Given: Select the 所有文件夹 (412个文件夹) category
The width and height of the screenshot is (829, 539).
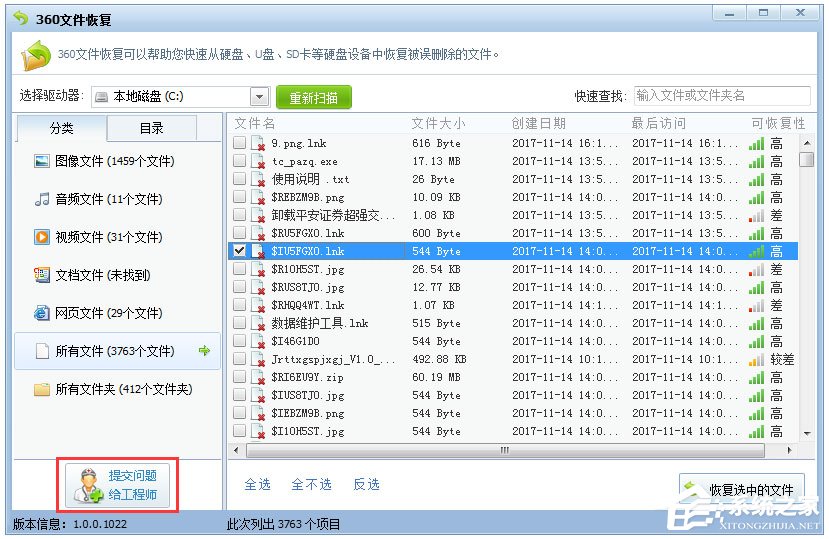Looking at the screenshot, I should click(117, 389).
